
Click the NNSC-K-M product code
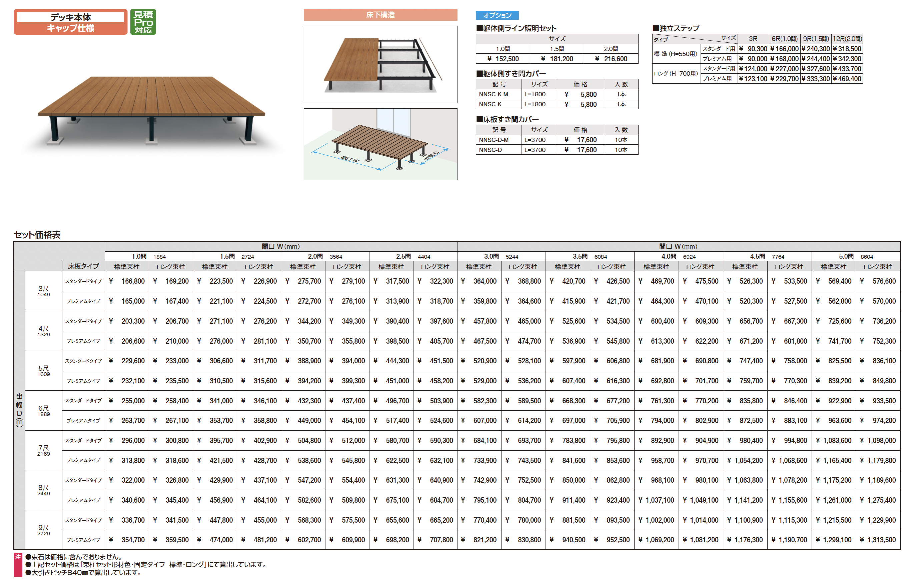click(494, 94)
